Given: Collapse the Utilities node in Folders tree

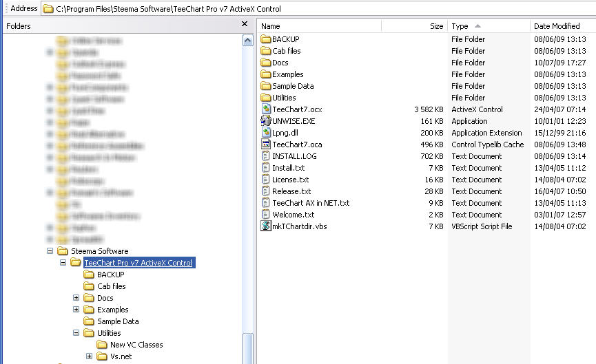Looking at the screenshot, I should tap(76, 333).
